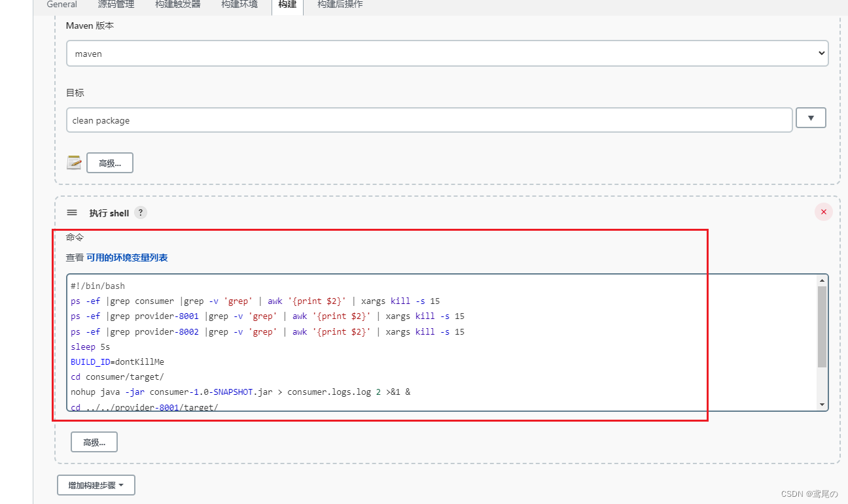This screenshot has width=848, height=504.
Task: Switch to the 构建后操作 tab
Action: (x=340, y=5)
